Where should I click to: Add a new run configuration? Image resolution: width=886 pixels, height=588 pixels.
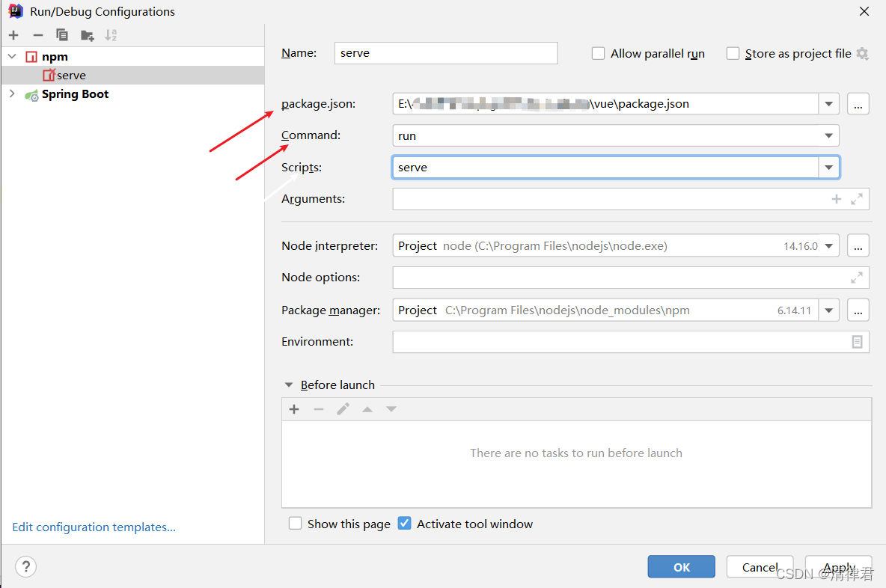point(13,35)
